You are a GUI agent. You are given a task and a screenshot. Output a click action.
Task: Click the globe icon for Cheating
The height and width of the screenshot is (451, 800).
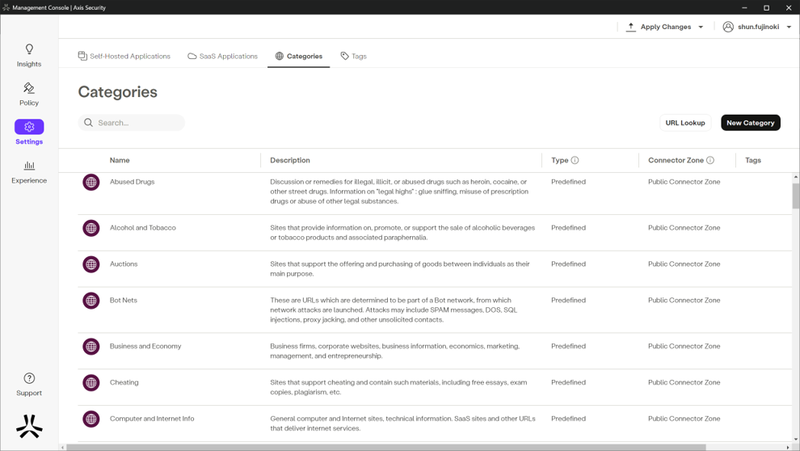point(91,383)
